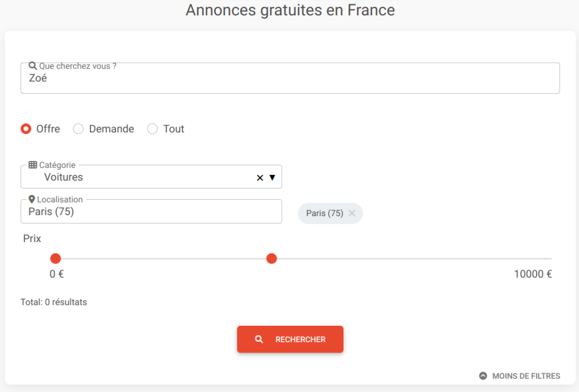Screen dimensions: 579x392
Task: Click the Paris (75) chip label
Action: click(x=325, y=213)
